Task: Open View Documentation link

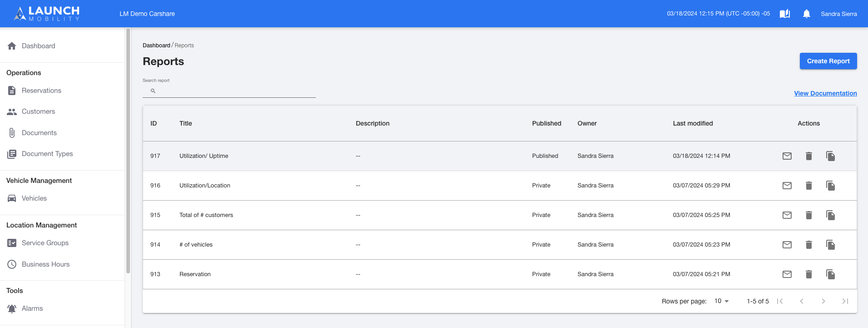Action: 825,93
